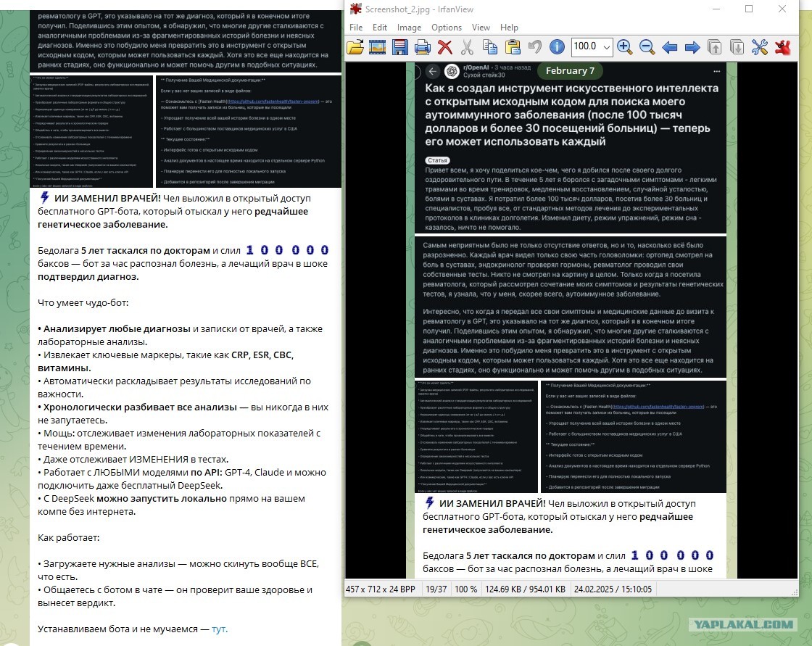Show image information via the blue i icon
The height and width of the screenshot is (646, 812).
(558, 47)
